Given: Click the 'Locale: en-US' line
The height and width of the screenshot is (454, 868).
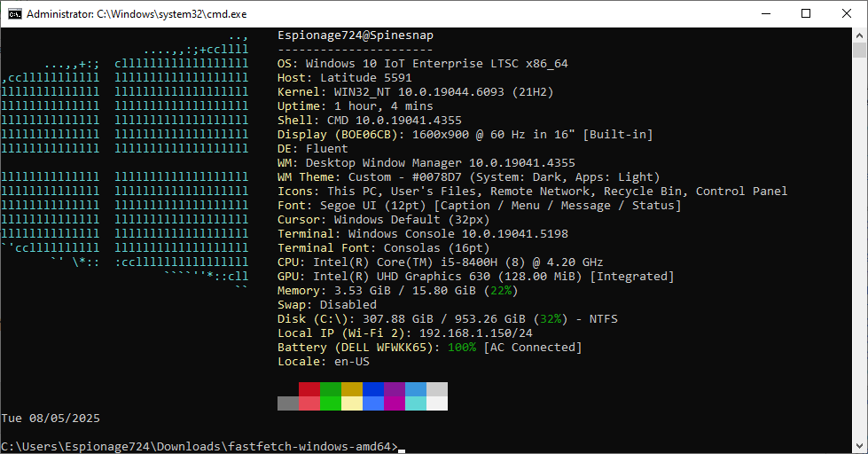Looking at the screenshot, I should 324,362.
